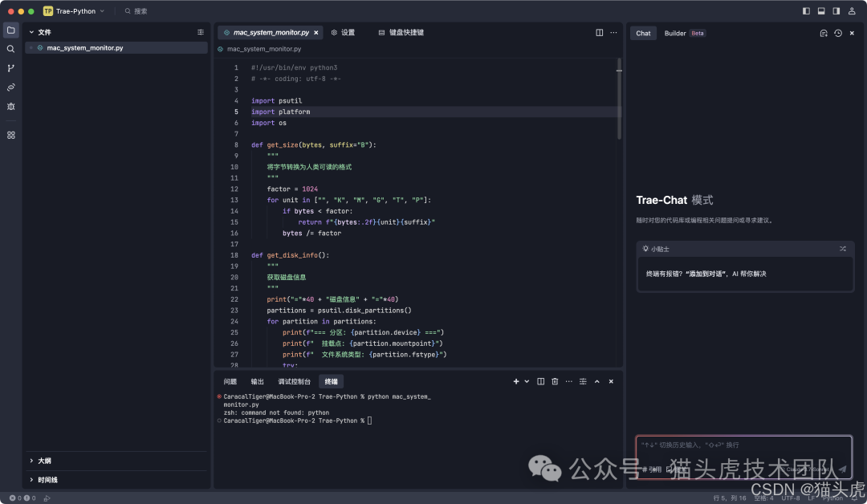Open the source control sidebar icon
The image size is (867, 504).
10,68
